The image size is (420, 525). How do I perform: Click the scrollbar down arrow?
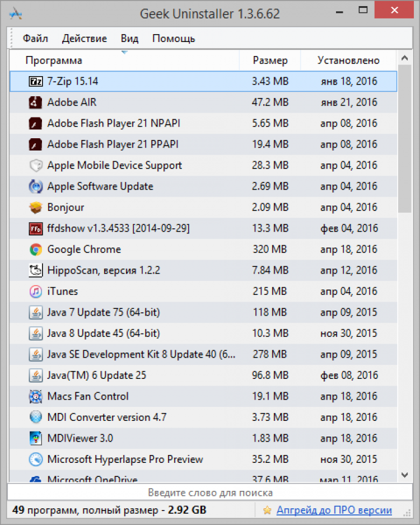404,475
